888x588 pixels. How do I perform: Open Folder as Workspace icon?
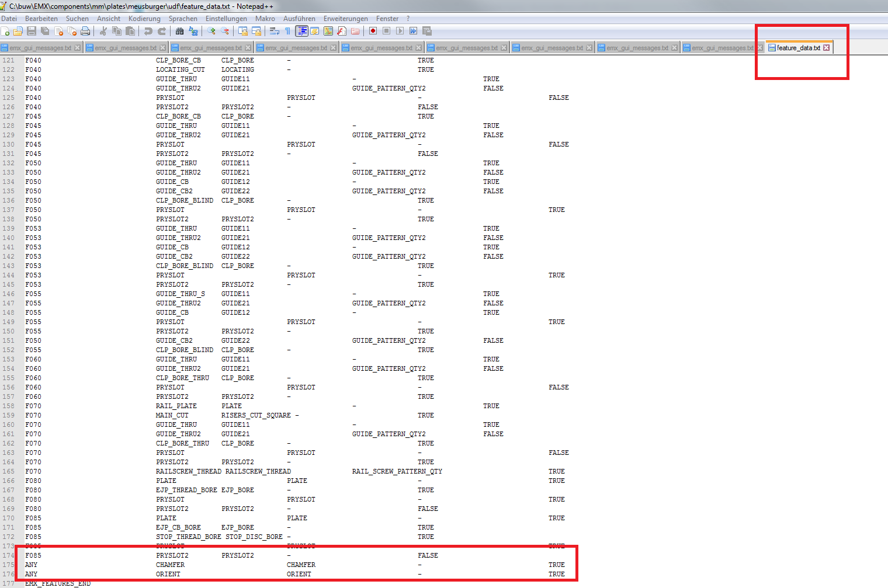pos(355,31)
